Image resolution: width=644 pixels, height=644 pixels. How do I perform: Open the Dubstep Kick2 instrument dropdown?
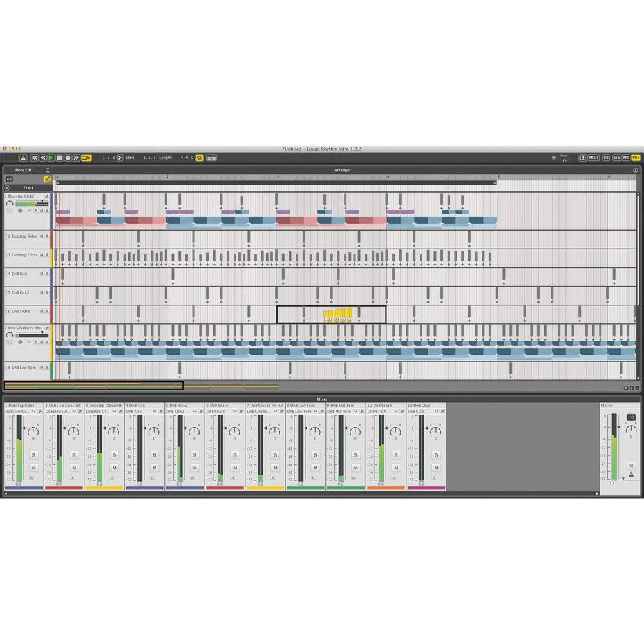(x=32, y=411)
